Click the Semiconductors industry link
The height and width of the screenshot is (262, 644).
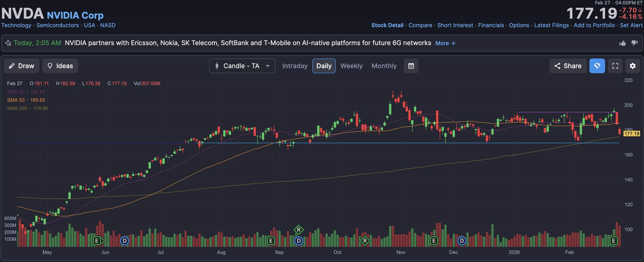click(58, 25)
